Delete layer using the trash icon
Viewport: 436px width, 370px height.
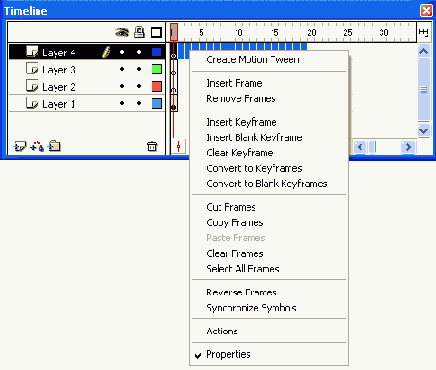[x=152, y=146]
